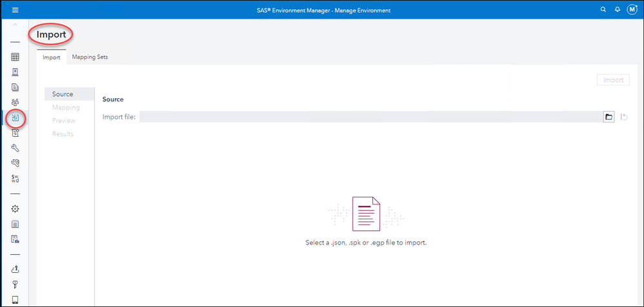Click the reset import file icon
The height and width of the screenshot is (307, 644).
tap(624, 117)
